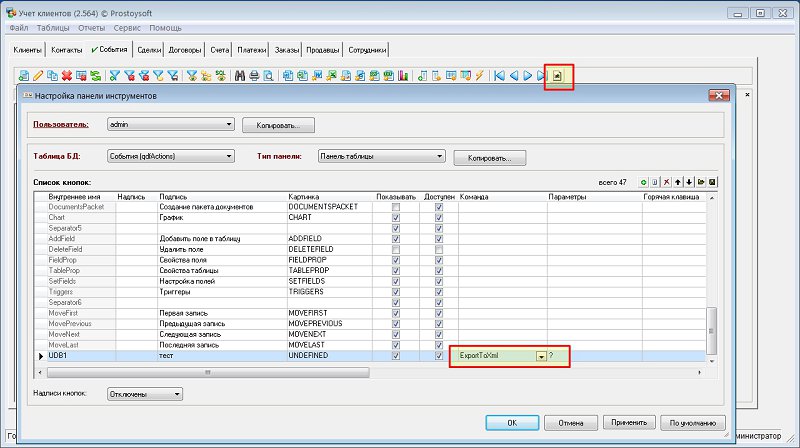Image resolution: width=800 pixels, height=448 pixels.
Task: Click the open folder icon above list
Action: click(700, 183)
